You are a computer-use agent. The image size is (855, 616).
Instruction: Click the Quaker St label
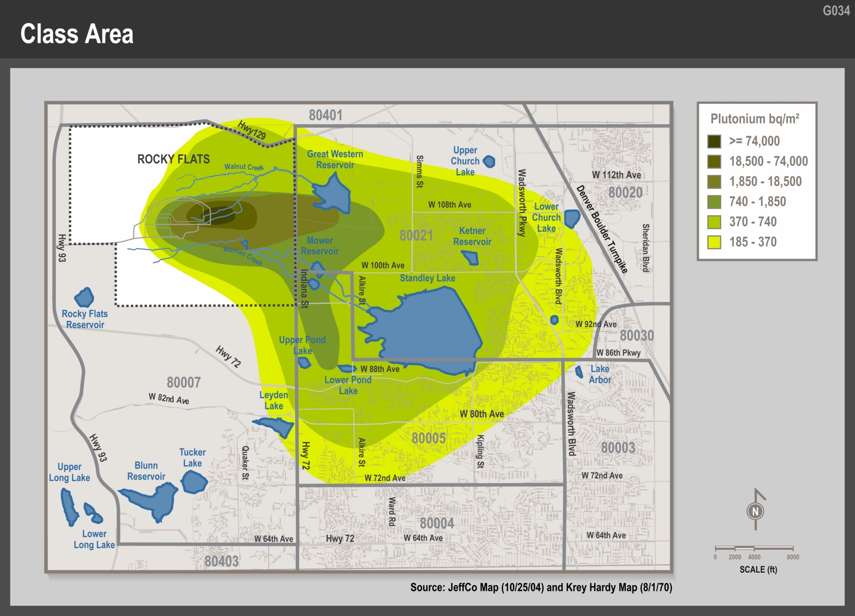pos(245,463)
